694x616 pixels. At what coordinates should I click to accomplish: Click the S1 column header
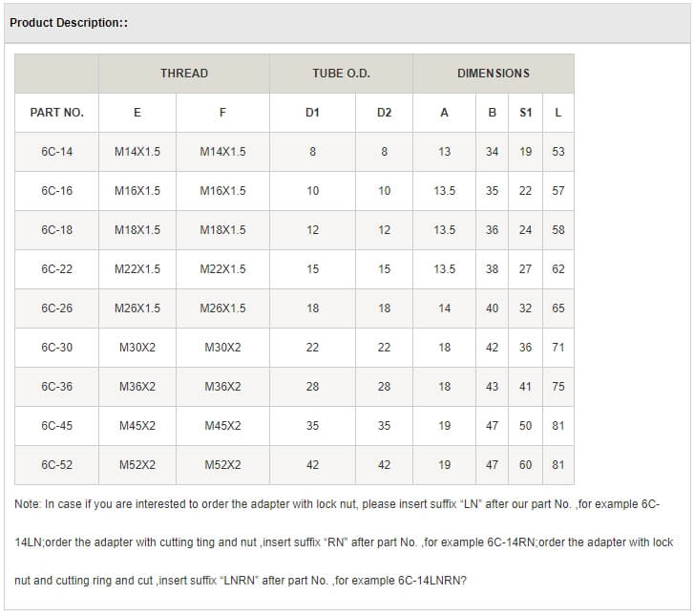526,113
